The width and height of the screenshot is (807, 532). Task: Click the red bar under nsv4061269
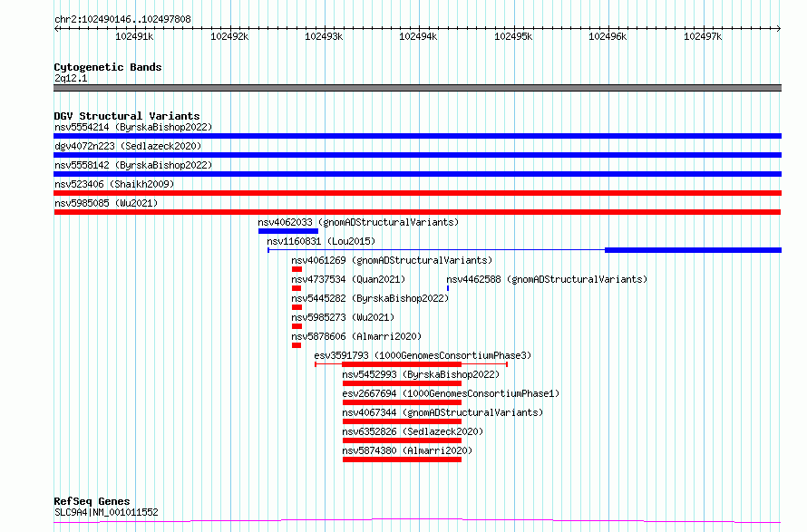click(x=297, y=269)
